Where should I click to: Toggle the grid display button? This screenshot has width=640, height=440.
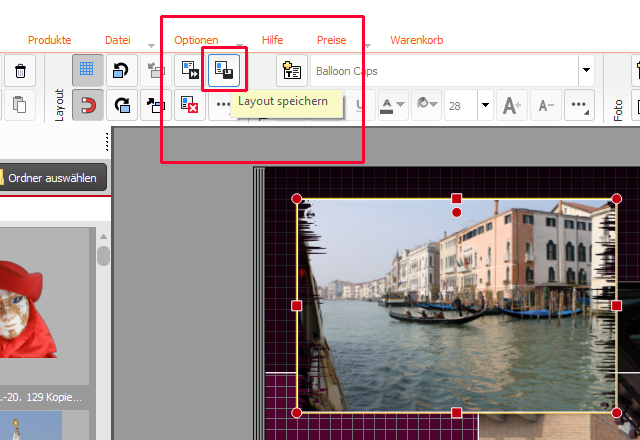[x=87, y=70]
